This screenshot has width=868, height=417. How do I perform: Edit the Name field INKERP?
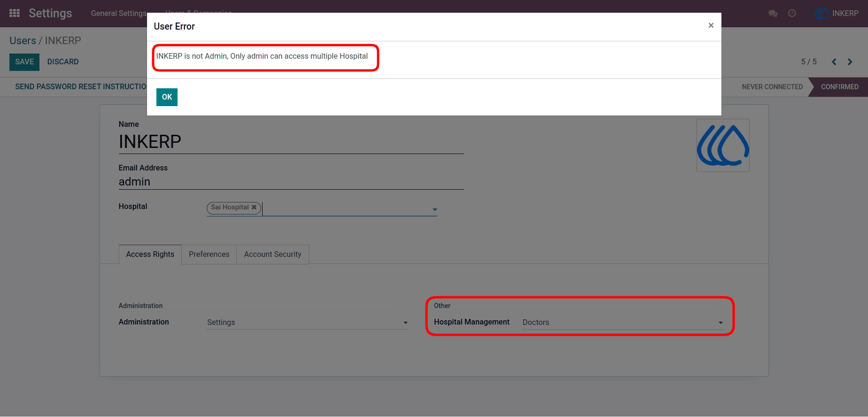point(291,142)
